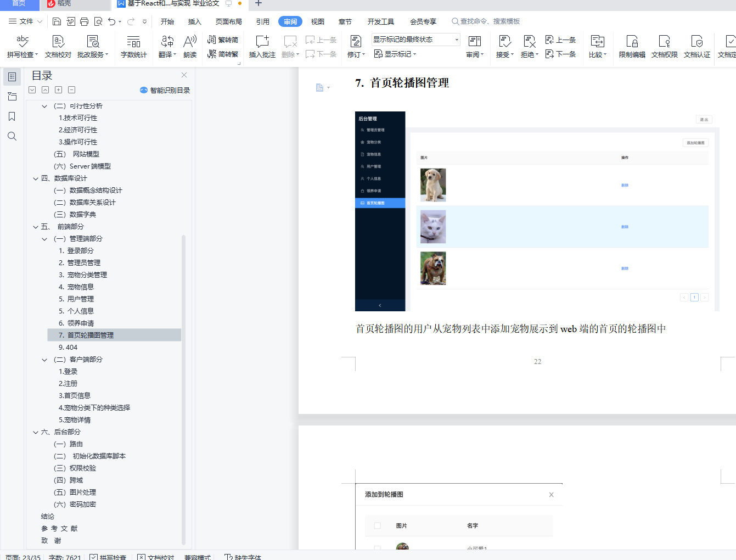Switch to the 开发工具 ribbon tab

(x=381, y=21)
